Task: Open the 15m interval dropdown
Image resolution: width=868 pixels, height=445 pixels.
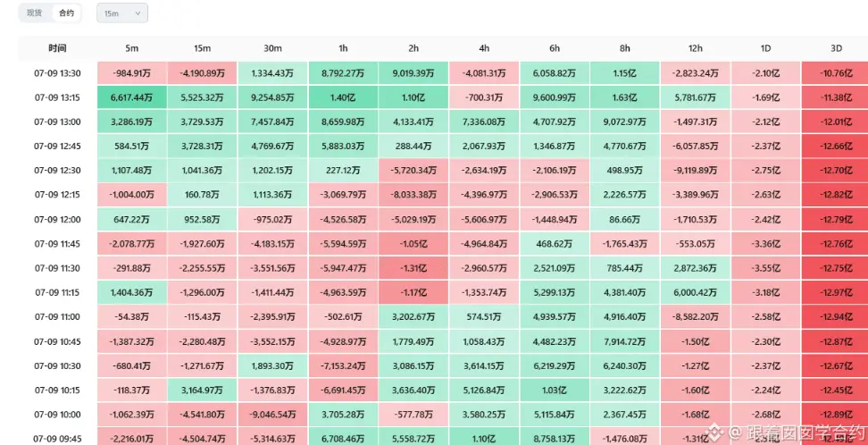Action: pos(121,13)
